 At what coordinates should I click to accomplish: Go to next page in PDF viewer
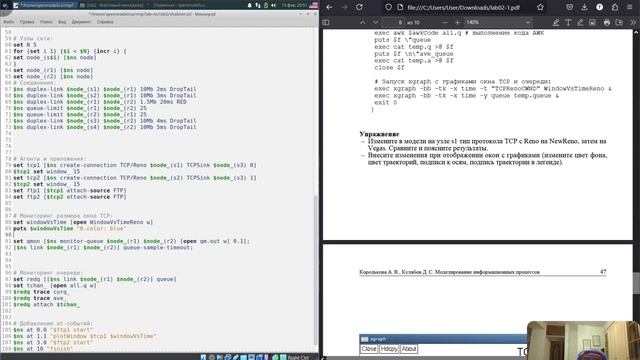(376, 22)
